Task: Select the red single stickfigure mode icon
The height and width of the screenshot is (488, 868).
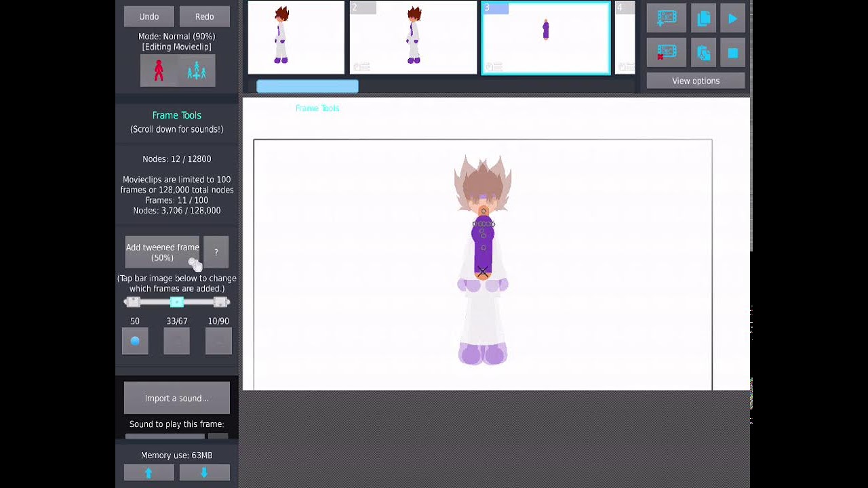Action: tap(159, 70)
